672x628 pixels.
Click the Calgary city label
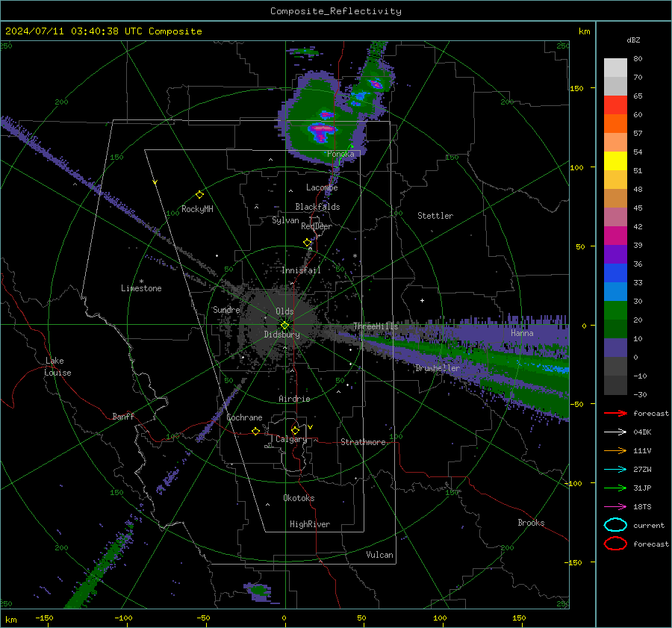tap(291, 439)
